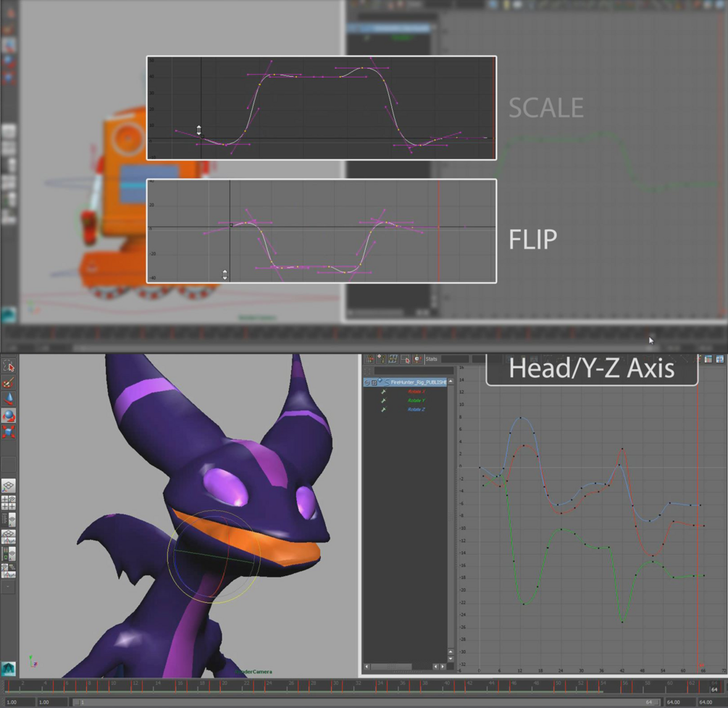Open Dope Sheet from Graph Editor toolbar

(x=708, y=358)
